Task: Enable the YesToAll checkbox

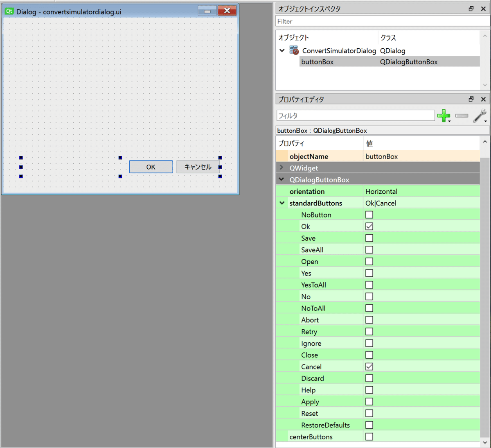Action: click(369, 285)
